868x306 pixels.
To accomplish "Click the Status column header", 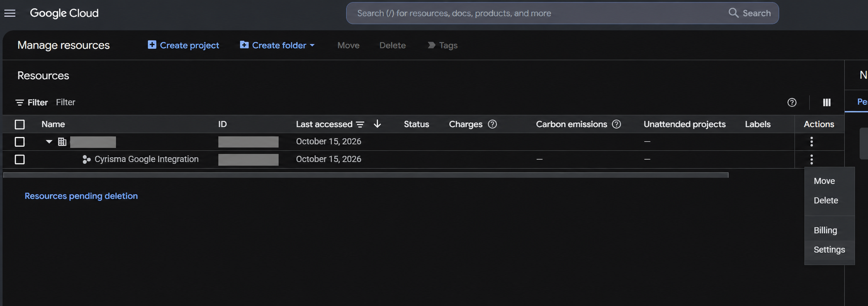I will pos(416,124).
